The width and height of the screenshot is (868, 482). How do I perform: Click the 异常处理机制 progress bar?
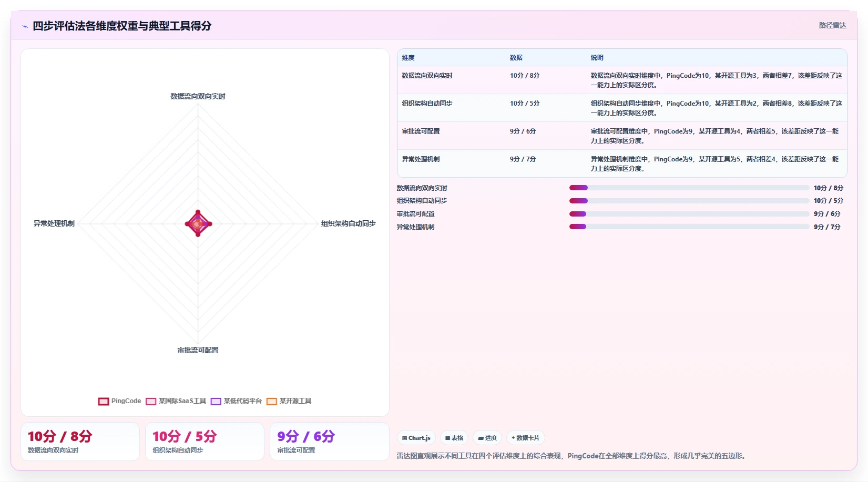(689, 227)
